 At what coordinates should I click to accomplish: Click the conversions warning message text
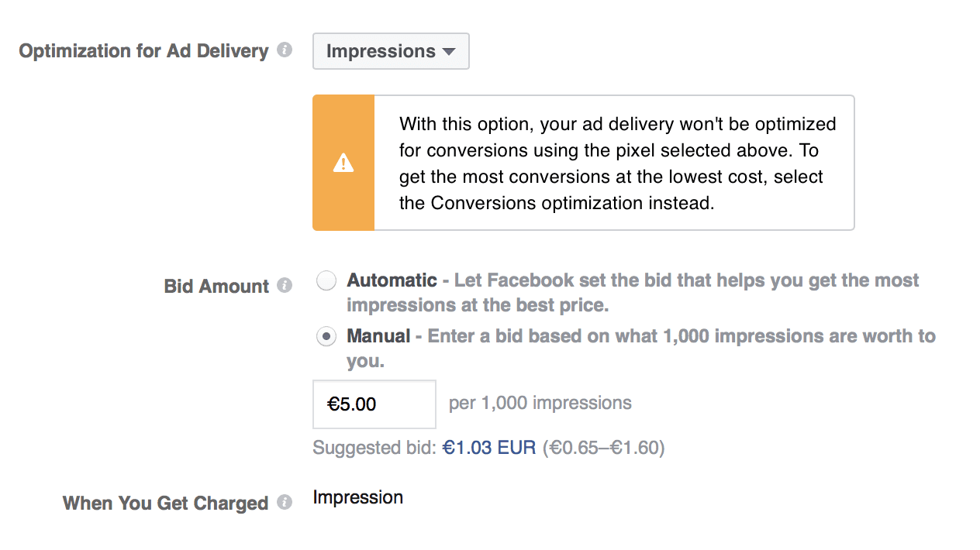[617, 163]
